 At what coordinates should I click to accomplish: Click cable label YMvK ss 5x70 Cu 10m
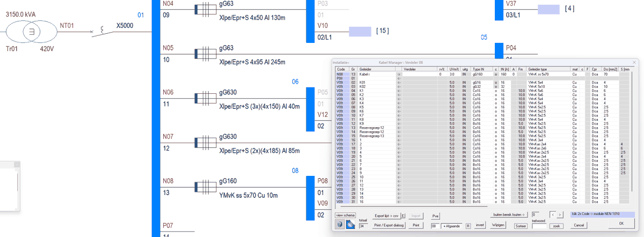(249, 196)
